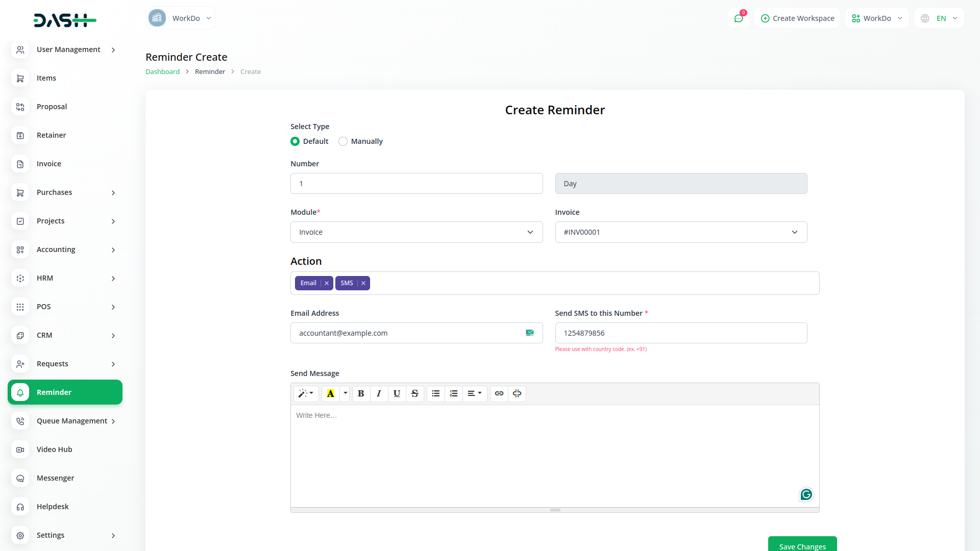Follow the Dashboard breadcrumb link
The width and height of the screenshot is (980, 551).
[162, 72]
